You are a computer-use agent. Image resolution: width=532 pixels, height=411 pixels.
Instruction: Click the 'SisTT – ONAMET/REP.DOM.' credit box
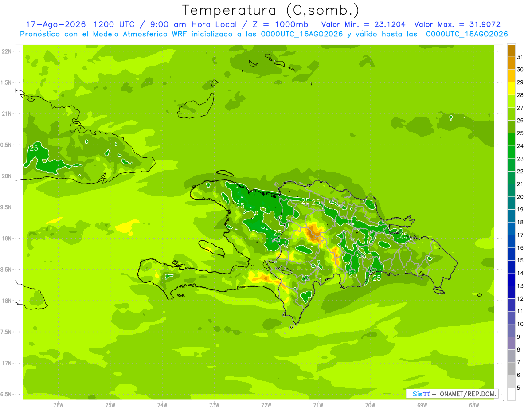[452, 394]
